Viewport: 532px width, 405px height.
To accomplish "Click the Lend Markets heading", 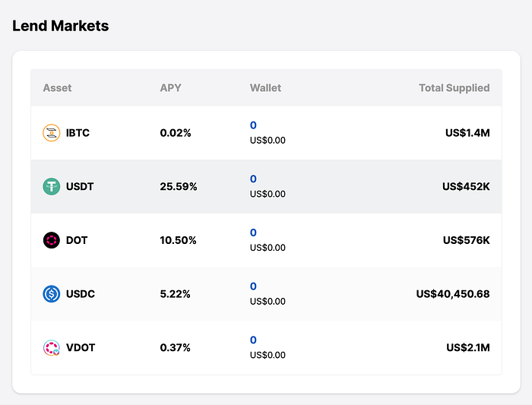I will [61, 26].
